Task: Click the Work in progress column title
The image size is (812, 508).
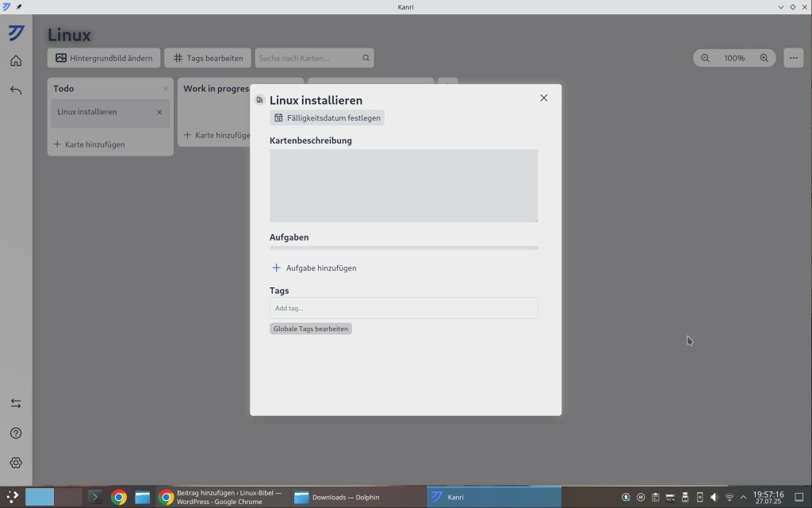Action: coord(216,89)
